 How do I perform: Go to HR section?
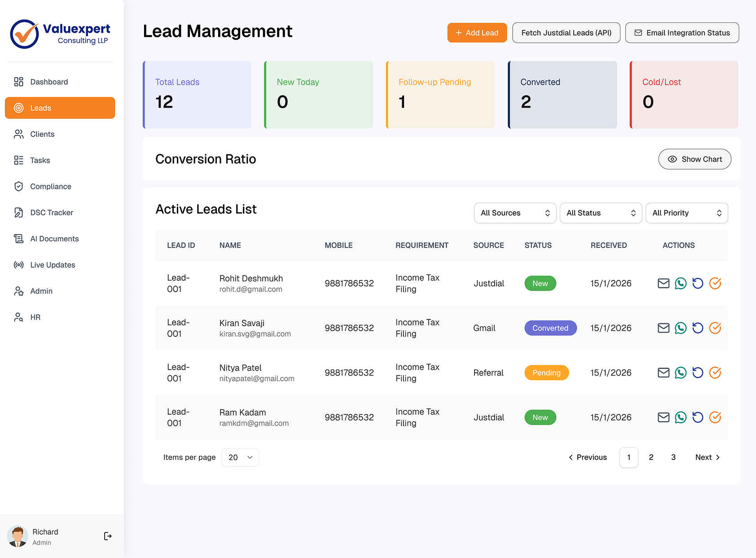(x=60, y=317)
